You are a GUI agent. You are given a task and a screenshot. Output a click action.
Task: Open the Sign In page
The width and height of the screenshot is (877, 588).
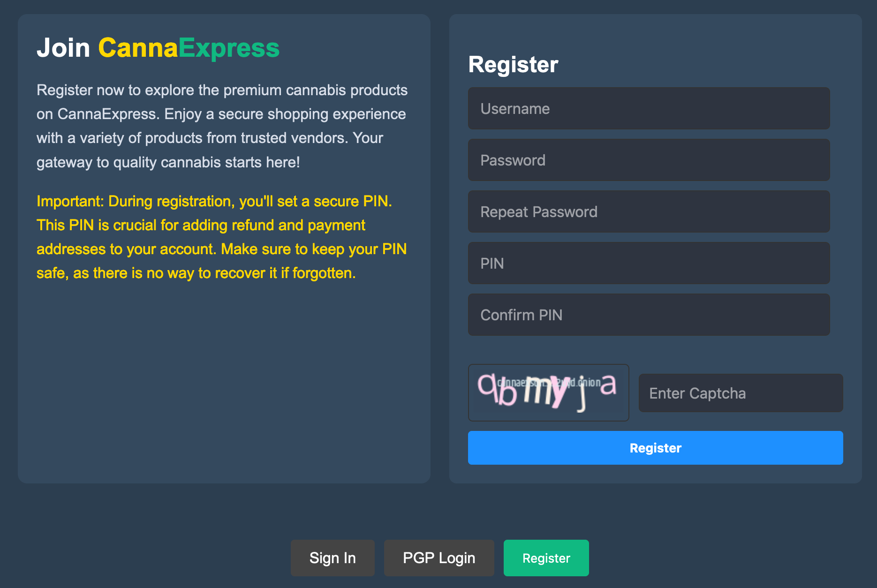pos(333,558)
